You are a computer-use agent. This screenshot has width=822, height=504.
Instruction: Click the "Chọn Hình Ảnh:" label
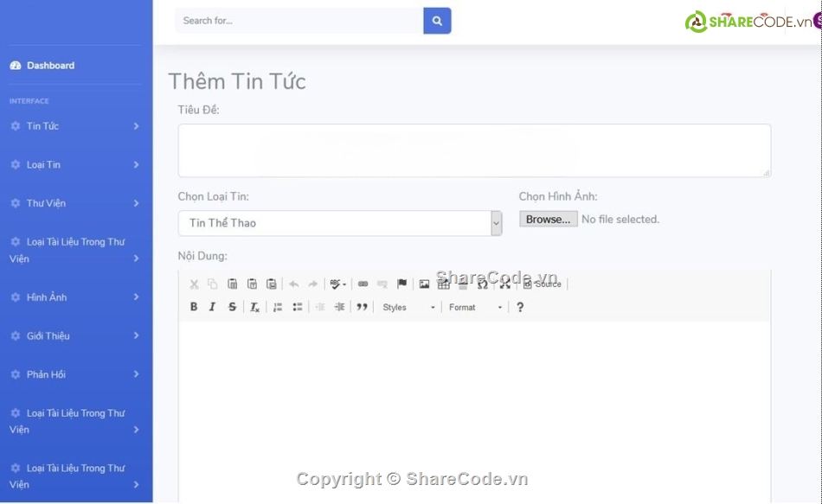(x=558, y=196)
